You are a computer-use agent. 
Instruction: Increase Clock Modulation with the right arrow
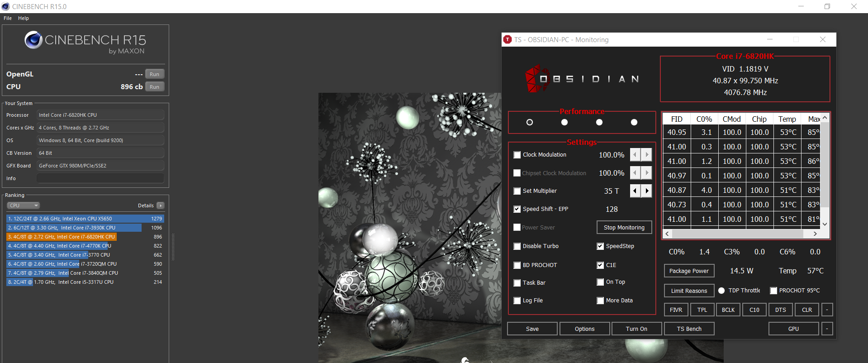click(x=647, y=155)
